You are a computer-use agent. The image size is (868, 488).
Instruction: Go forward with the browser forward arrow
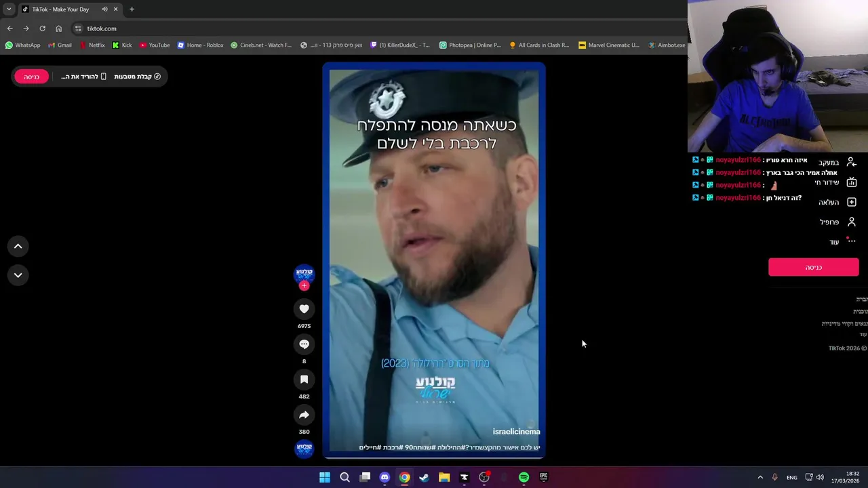(x=26, y=28)
